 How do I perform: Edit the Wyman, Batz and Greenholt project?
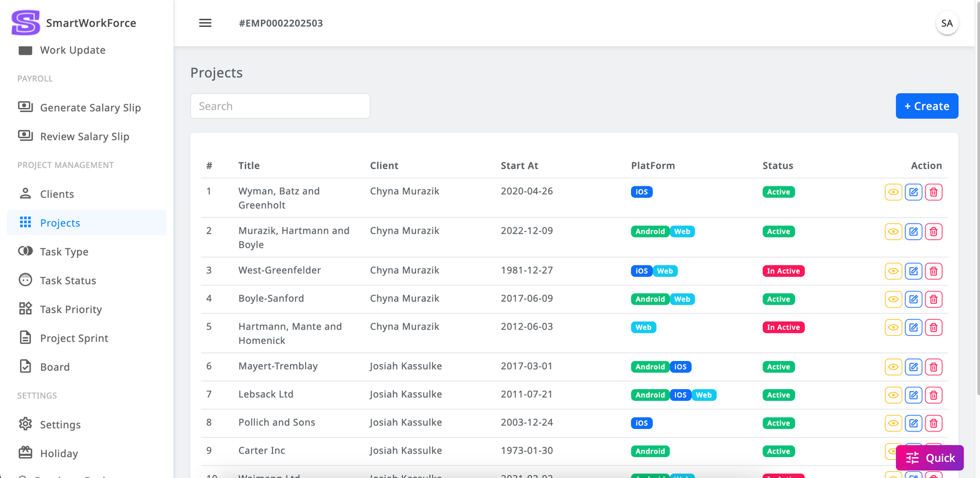[x=913, y=192]
